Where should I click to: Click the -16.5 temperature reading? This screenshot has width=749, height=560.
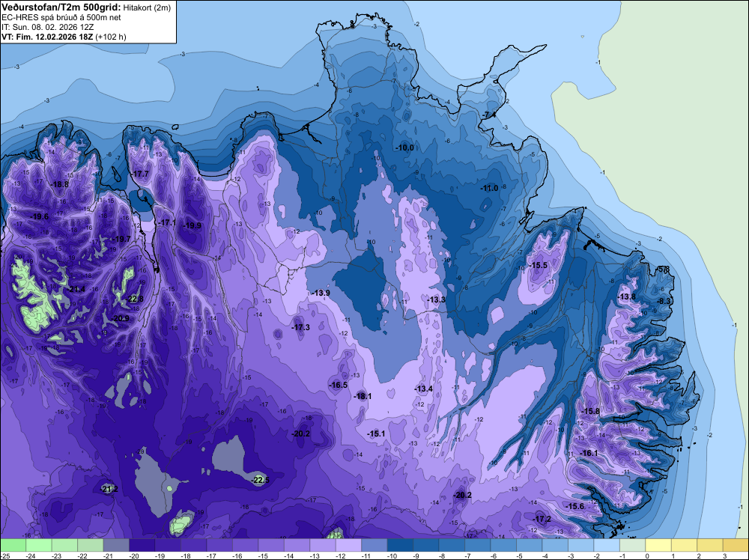pyautogui.click(x=339, y=385)
